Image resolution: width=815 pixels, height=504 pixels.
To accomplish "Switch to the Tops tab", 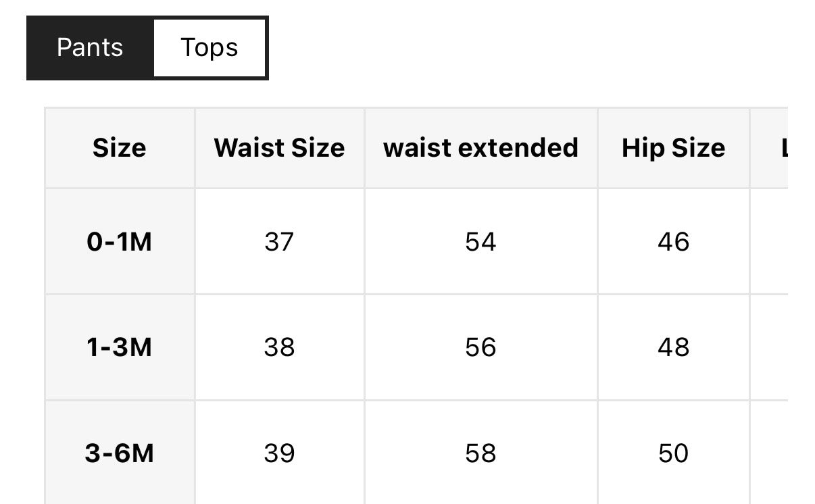I will click(209, 48).
